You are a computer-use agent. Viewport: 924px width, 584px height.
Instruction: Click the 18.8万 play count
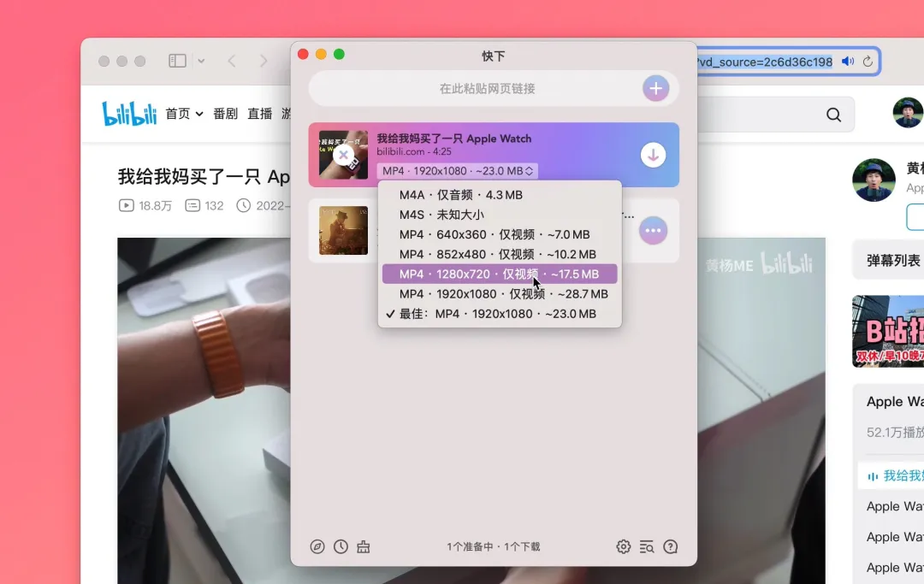145,205
